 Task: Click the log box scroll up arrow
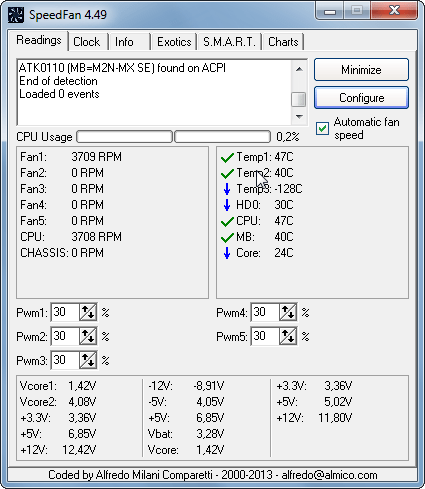pyautogui.click(x=299, y=69)
